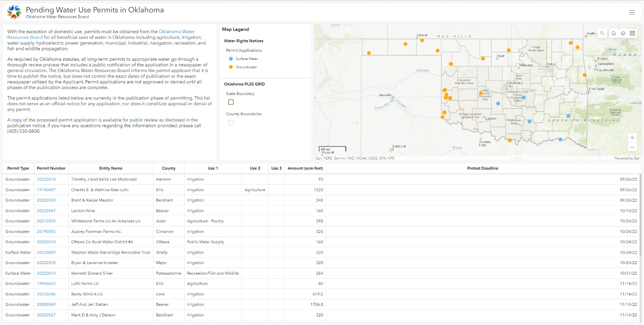Click the scale bar on the map
The width and height of the screenshot is (644, 325).
[332, 148]
